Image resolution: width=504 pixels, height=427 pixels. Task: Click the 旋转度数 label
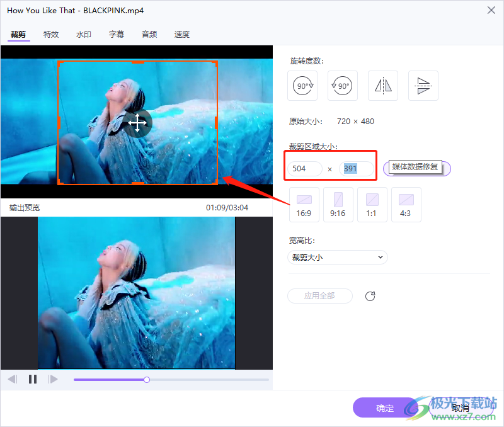[x=307, y=61]
